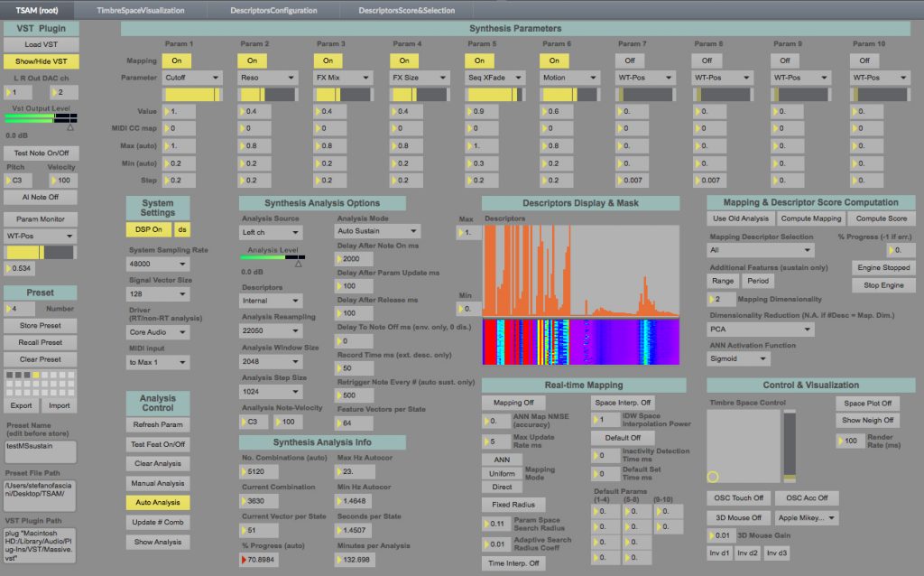924x576 pixels.
Task: Click the Preset Name text field
Action: coord(41,451)
